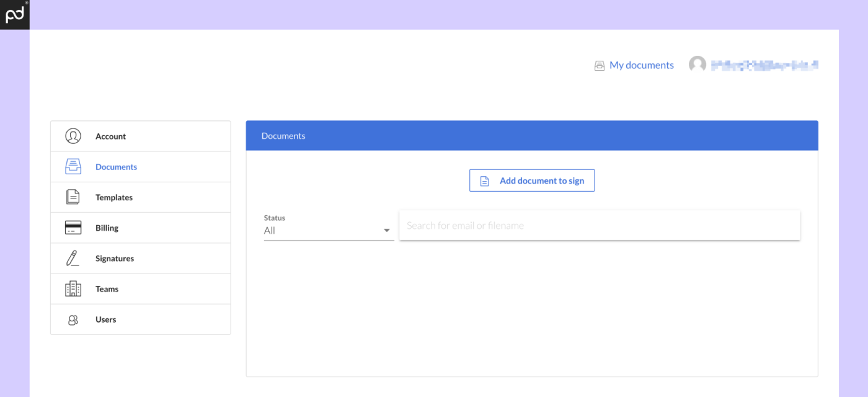Click the printer icon beside My documents
The image size is (868, 397).
599,65
